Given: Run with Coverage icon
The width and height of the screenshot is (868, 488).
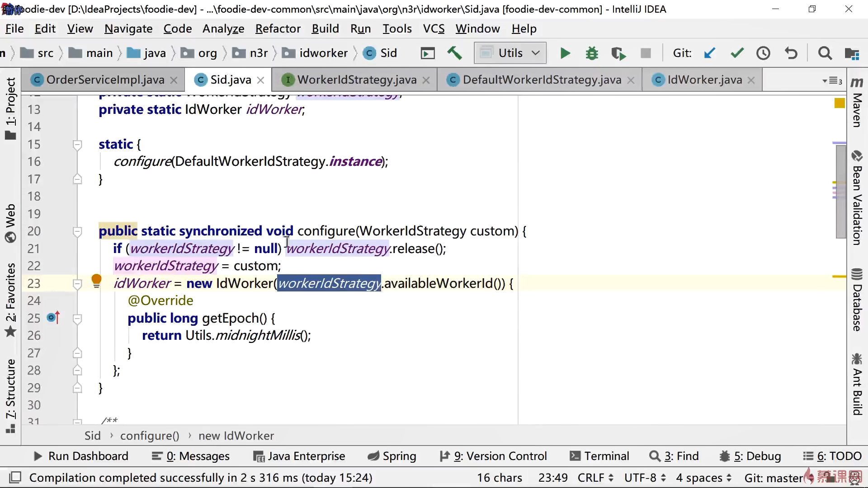Looking at the screenshot, I should pos(618,53).
